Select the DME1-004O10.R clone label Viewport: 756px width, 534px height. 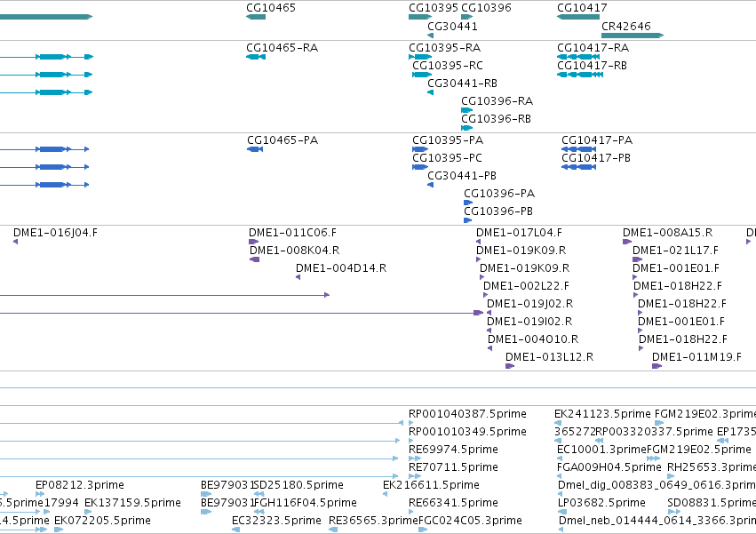[533, 340]
